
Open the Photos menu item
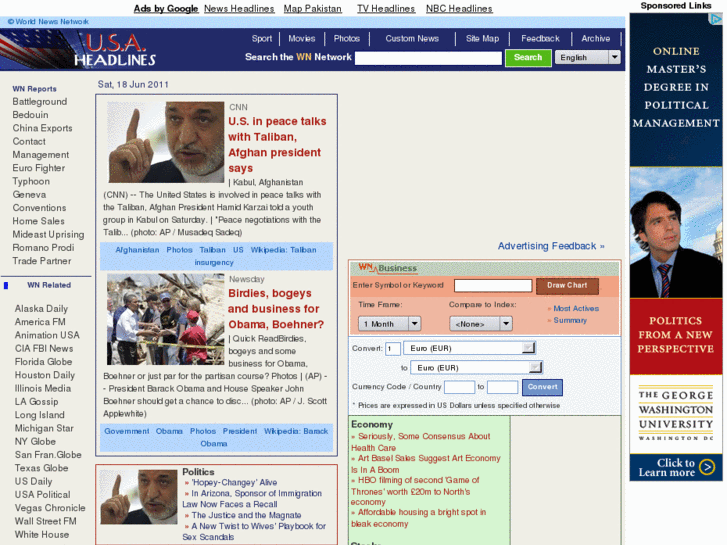[346, 38]
